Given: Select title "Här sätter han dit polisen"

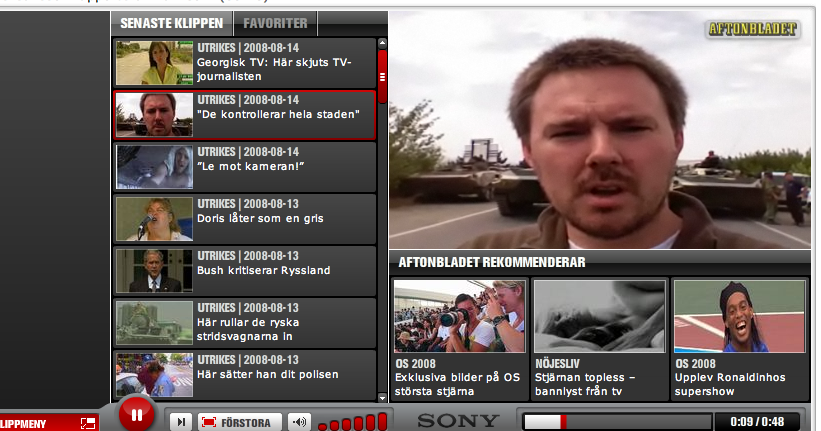Looking at the screenshot, I should coord(268,374).
